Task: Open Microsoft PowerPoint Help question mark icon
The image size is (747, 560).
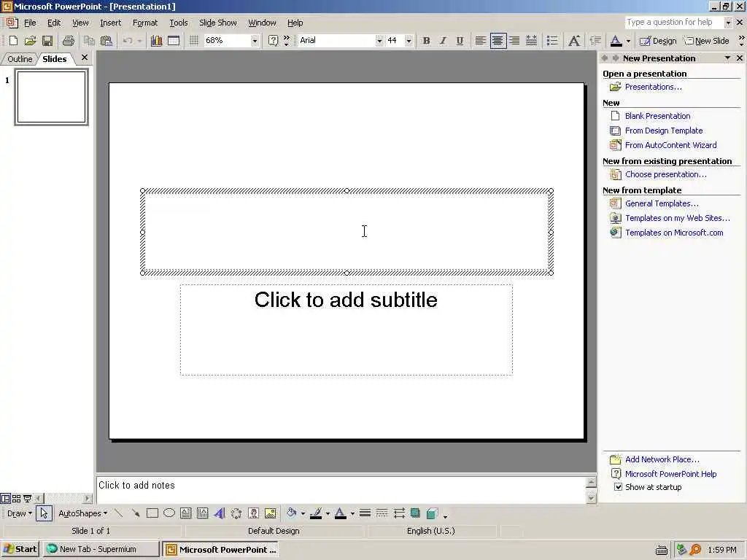Action: click(x=273, y=41)
